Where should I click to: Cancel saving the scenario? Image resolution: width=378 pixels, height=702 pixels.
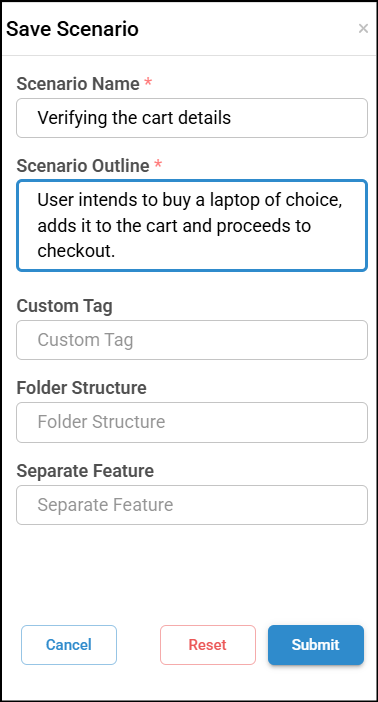69,645
